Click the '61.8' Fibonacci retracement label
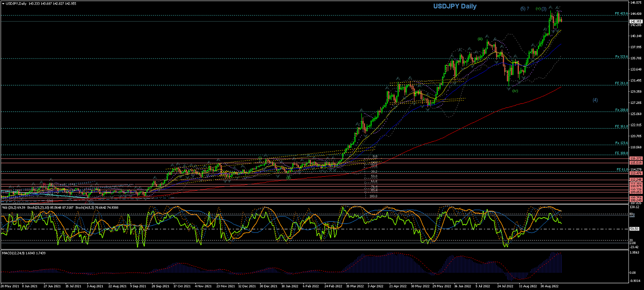 click(374, 181)
